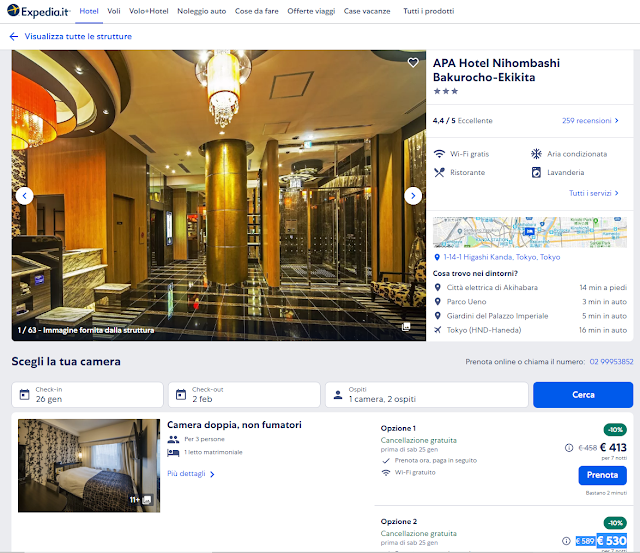Click the Ristorante fork and knife icon
The height and width of the screenshot is (553, 640).
439,172
